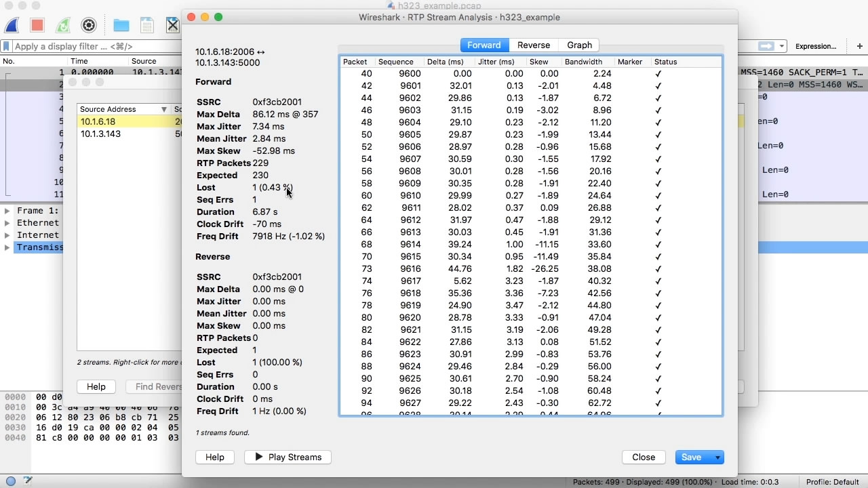Image resolution: width=868 pixels, height=488 pixels.
Task: Switch to the Forward tab
Action: 484,45
